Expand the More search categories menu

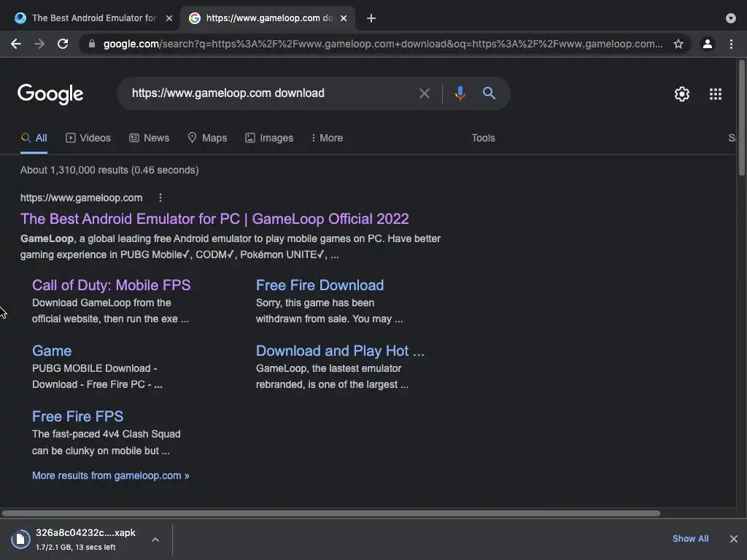tap(327, 138)
